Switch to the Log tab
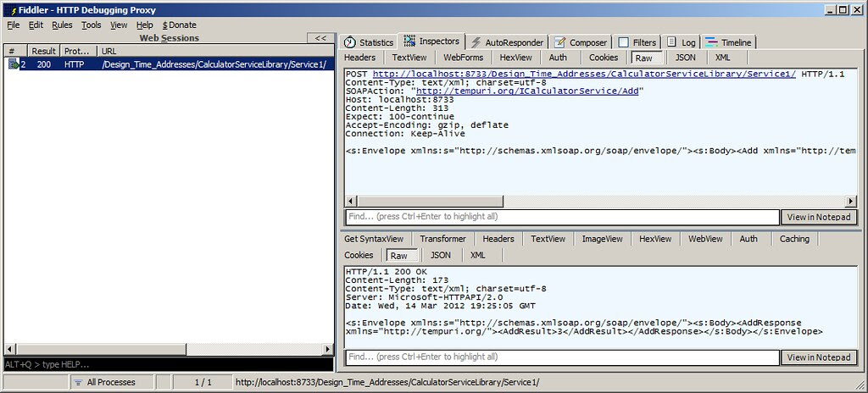 click(x=682, y=42)
